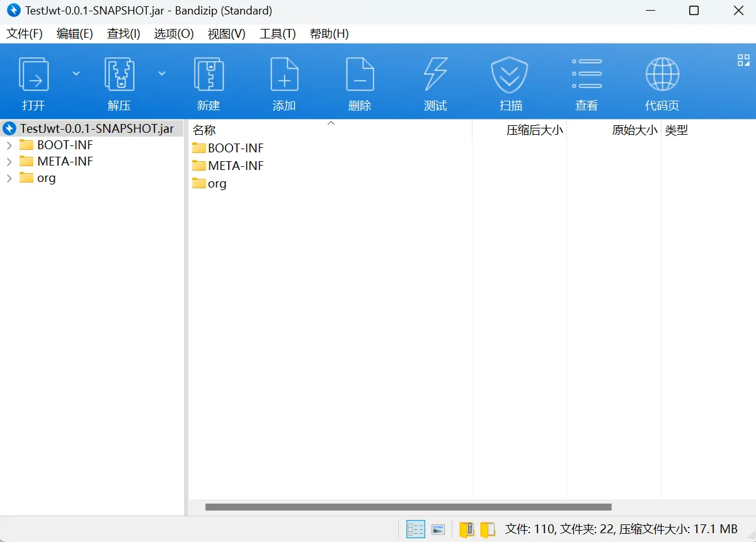Screen dimensions: 756x542
Task: Click the Extract (解压) toolbar icon
Action: pyautogui.click(x=119, y=74)
